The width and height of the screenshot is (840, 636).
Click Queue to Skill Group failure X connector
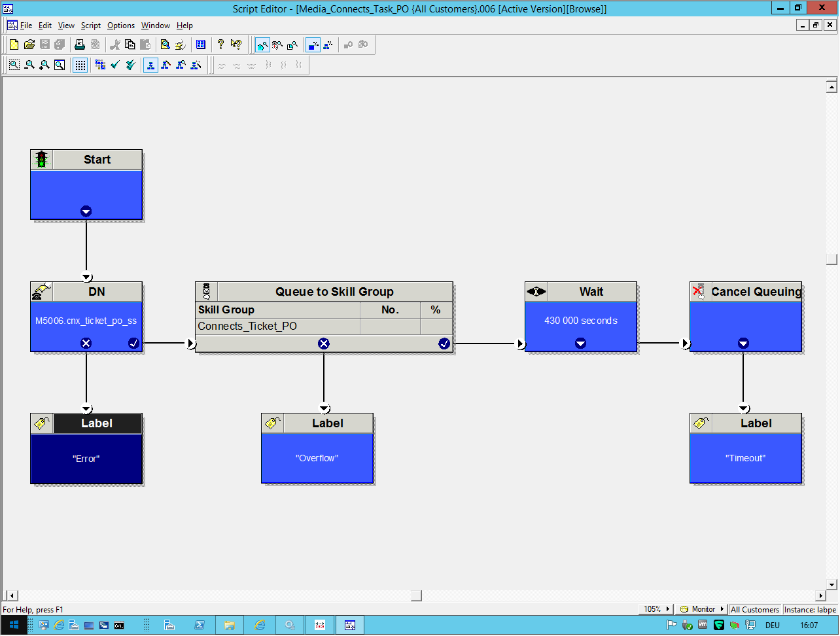point(323,343)
